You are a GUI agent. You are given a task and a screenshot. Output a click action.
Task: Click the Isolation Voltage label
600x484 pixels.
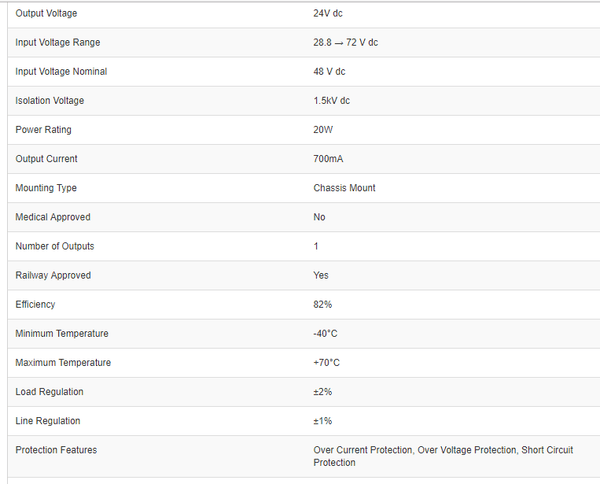[50, 100]
